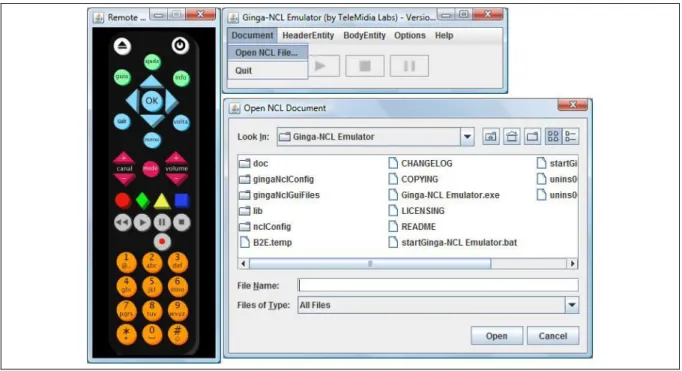The height and width of the screenshot is (371, 682).
Task: Click the record button on remote
Action: pos(162,241)
